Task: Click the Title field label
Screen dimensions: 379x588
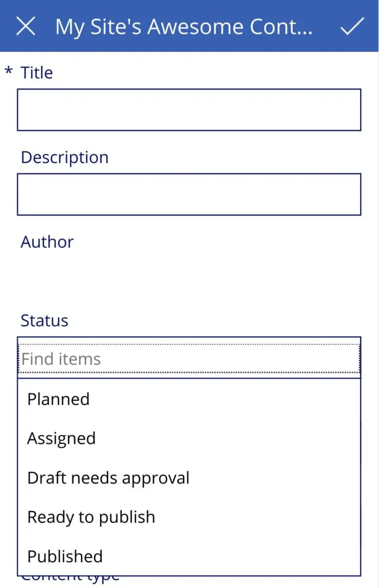Action: (37, 73)
